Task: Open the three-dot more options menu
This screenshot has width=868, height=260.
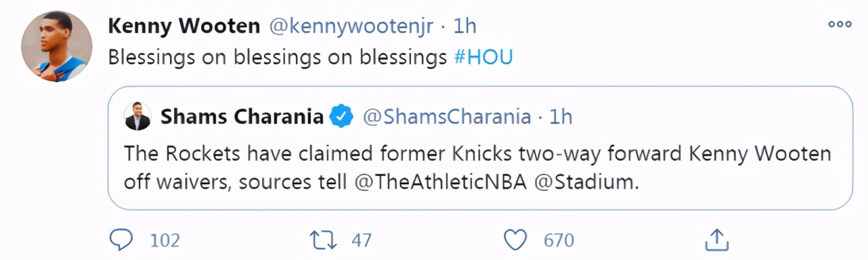Action: tap(840, 24)
